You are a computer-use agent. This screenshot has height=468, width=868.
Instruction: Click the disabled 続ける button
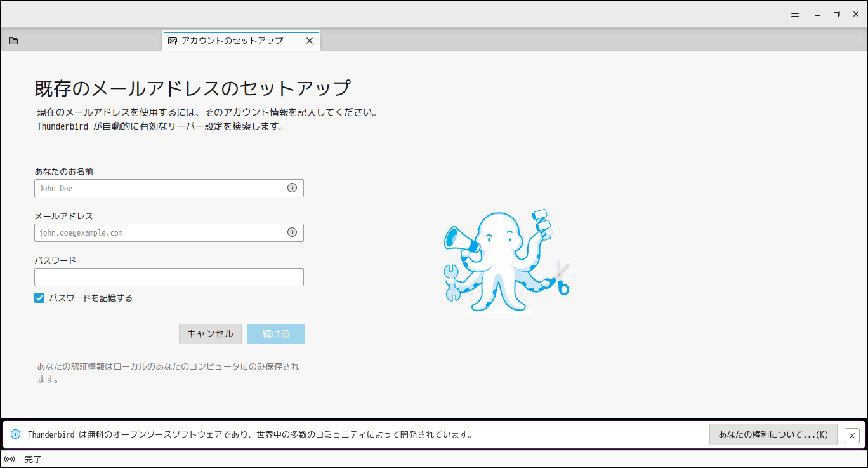[275, 333]
